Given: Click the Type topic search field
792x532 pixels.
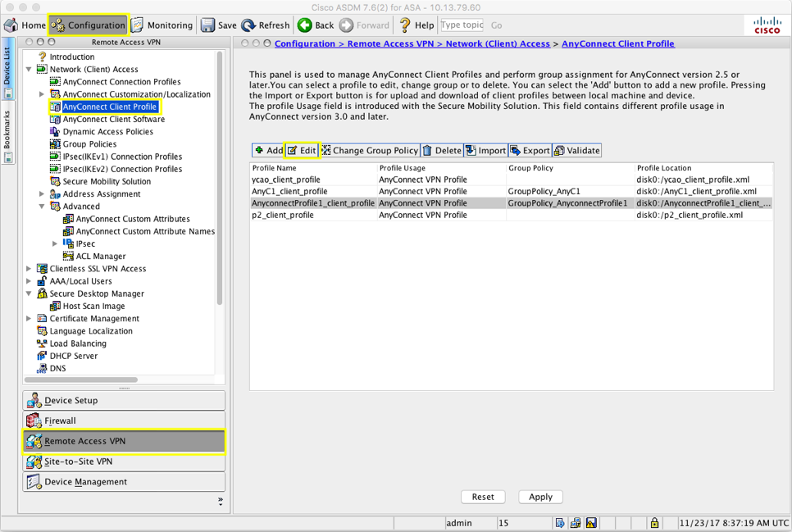Looking at the screenshot, I should pos(462,25).
